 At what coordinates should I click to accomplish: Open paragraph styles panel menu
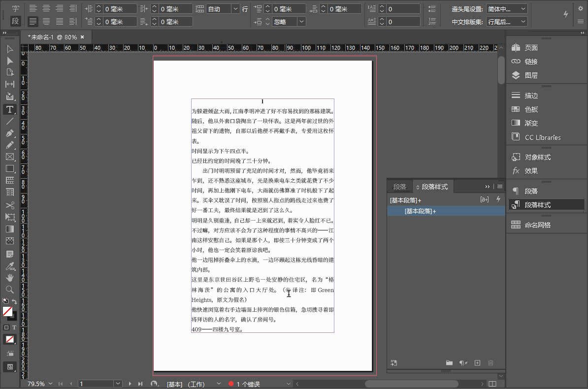(x=499, y=187)
